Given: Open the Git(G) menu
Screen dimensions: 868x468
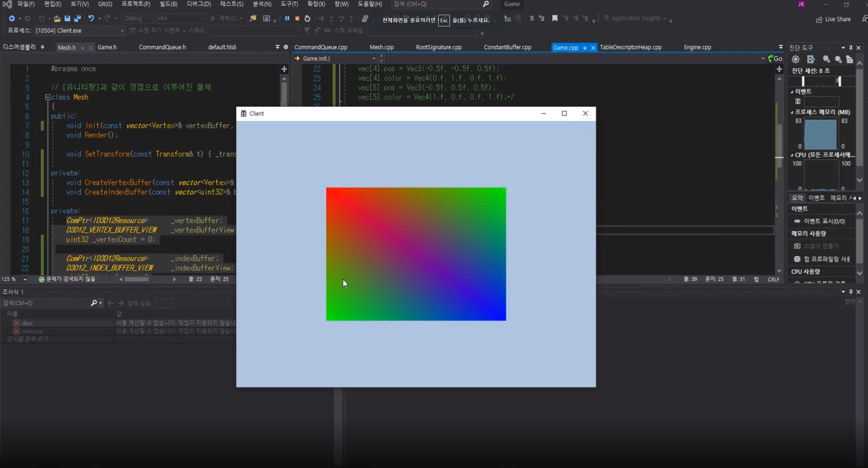Looking at the screenshot, I should [105, 4].
